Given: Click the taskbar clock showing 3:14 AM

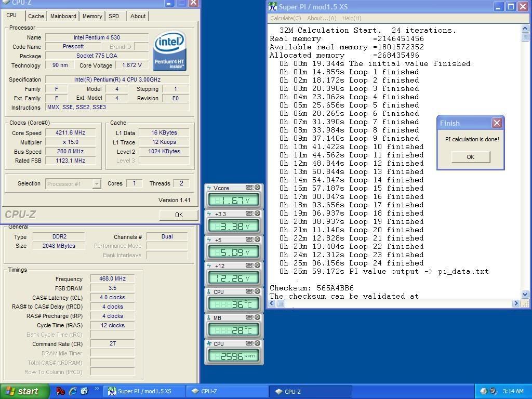Looking at the screenshot, I should (x=513, y=391).
